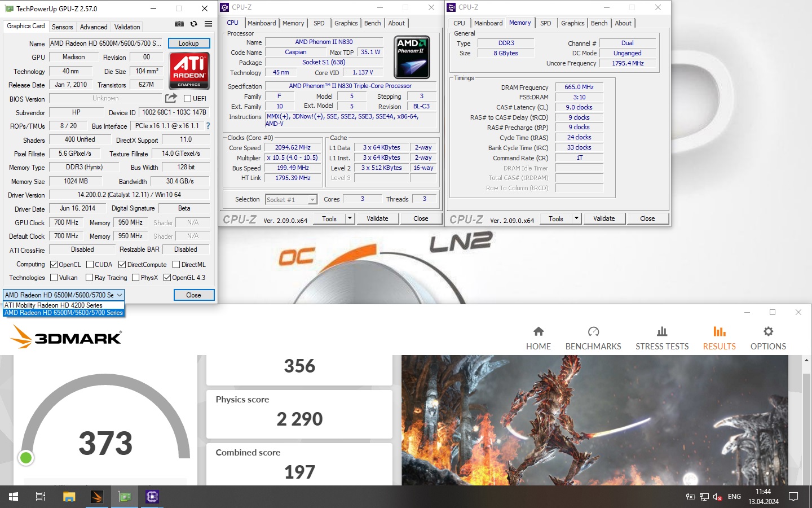Click the GPU-Z Close button
Image resolution: width=812 pixels, height=508 pixels.
193,295
